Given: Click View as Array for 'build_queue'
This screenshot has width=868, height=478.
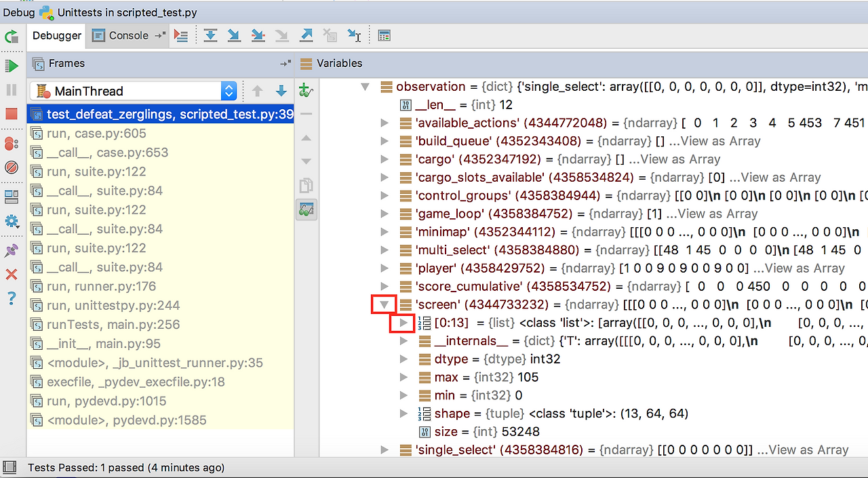Looking at the screenshot, I should pyautogui.click(x=715, y=142).
